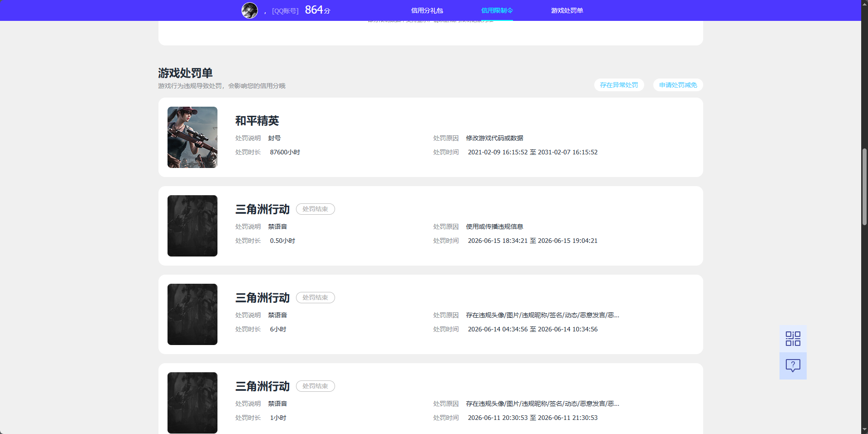Click 三角洲行动 title of 6小时 penalty
Image resolution: width=868 pixels, height=434 pixels.
pos(262,298)
